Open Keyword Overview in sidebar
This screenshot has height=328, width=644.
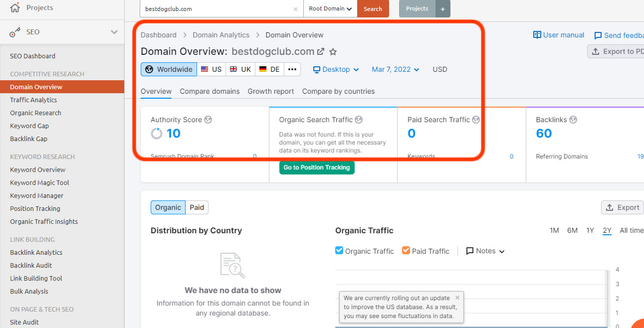37,170
